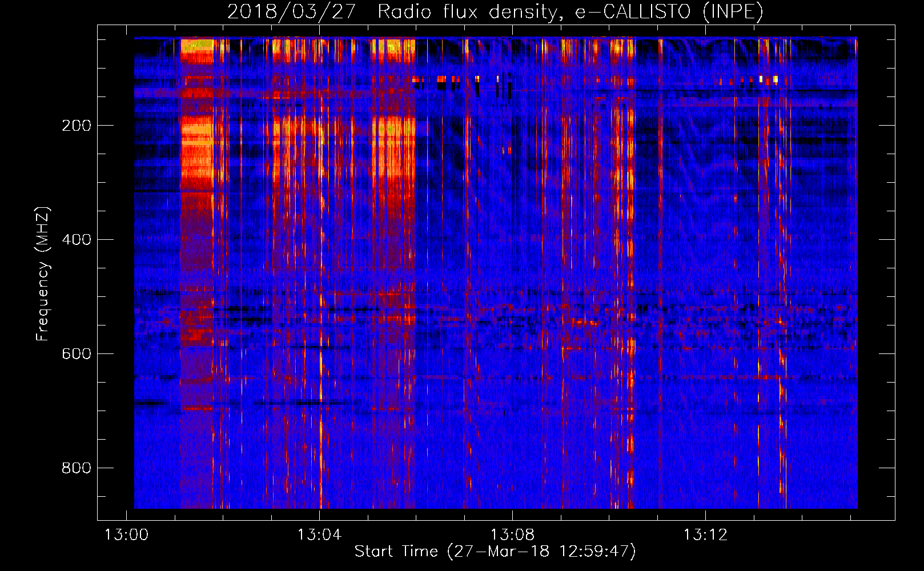Click the "Start Time (27-Mar-18 12:59:47)" label
The width and height of the screenshot is (924, 571).
[495, 552]
